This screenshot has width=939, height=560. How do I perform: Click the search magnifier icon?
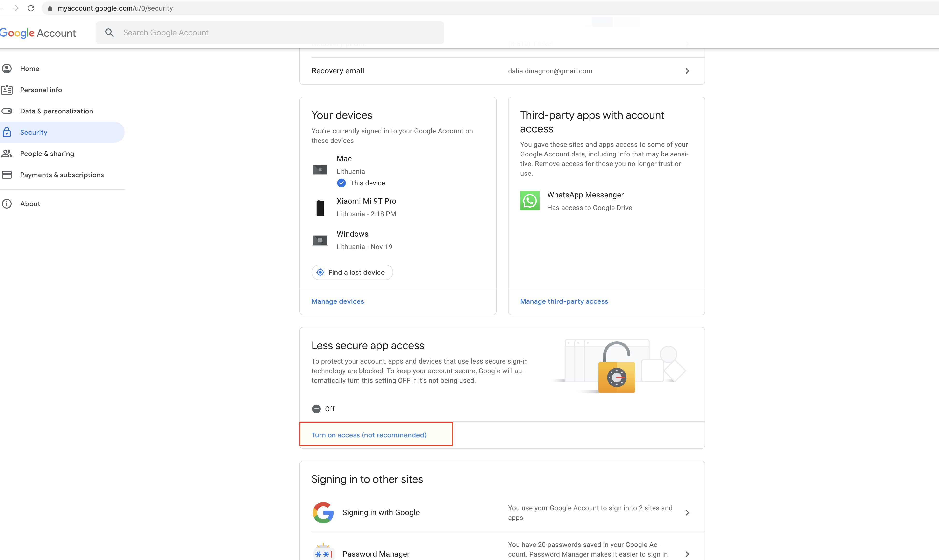[109, 32]
